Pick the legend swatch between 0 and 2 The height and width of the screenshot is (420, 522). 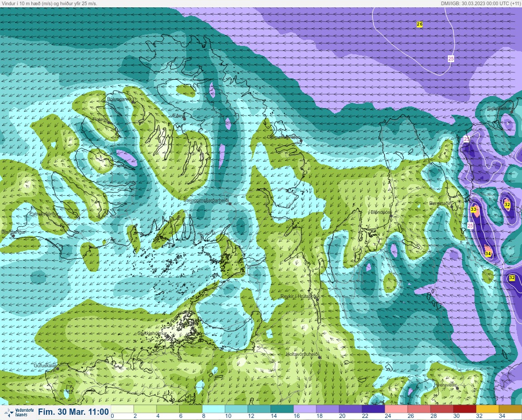[x=122, y=409]
